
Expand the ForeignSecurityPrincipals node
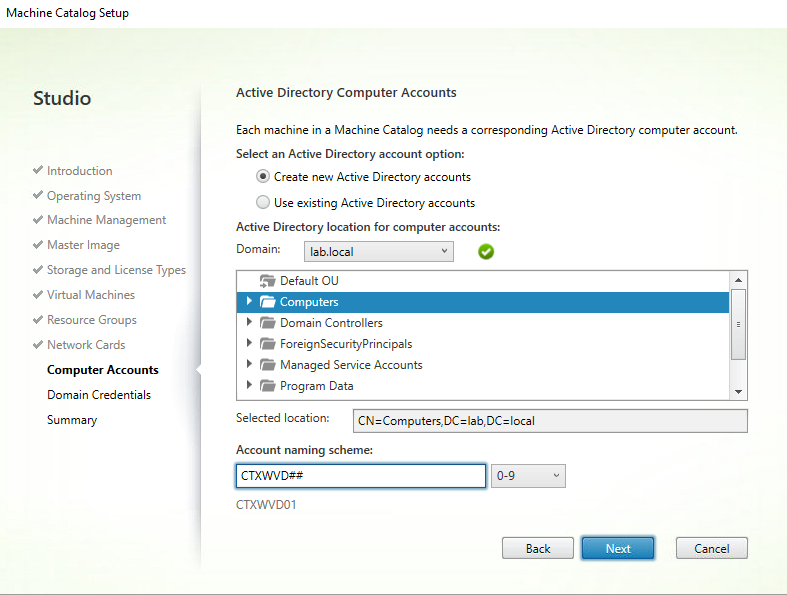coord(249,343)
